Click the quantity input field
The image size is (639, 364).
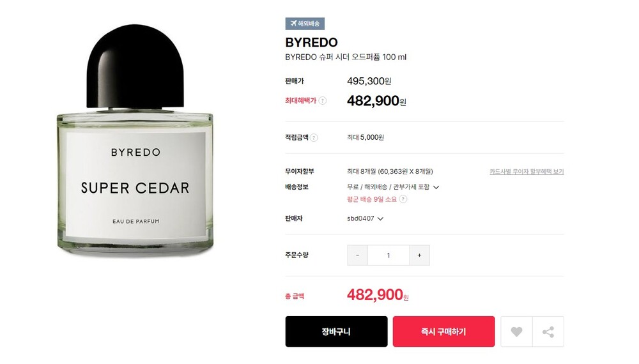coord(389,255)
